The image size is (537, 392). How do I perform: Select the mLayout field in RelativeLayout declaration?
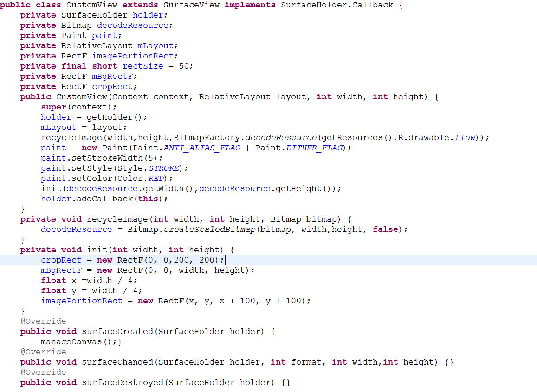(x=155, y=46)
